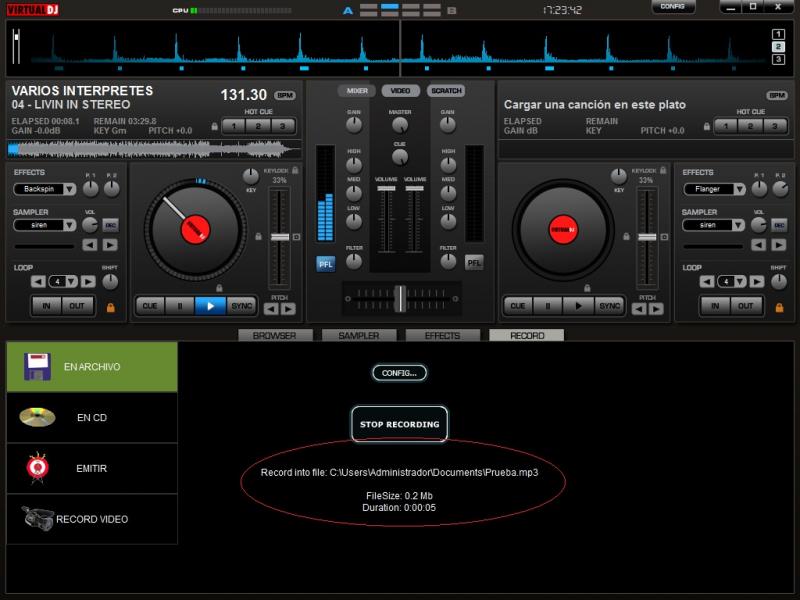Toggle the left deck Hot Cue lock
Image resolution: width=800 pixels, height=600 pixels.
coord(215,127)
